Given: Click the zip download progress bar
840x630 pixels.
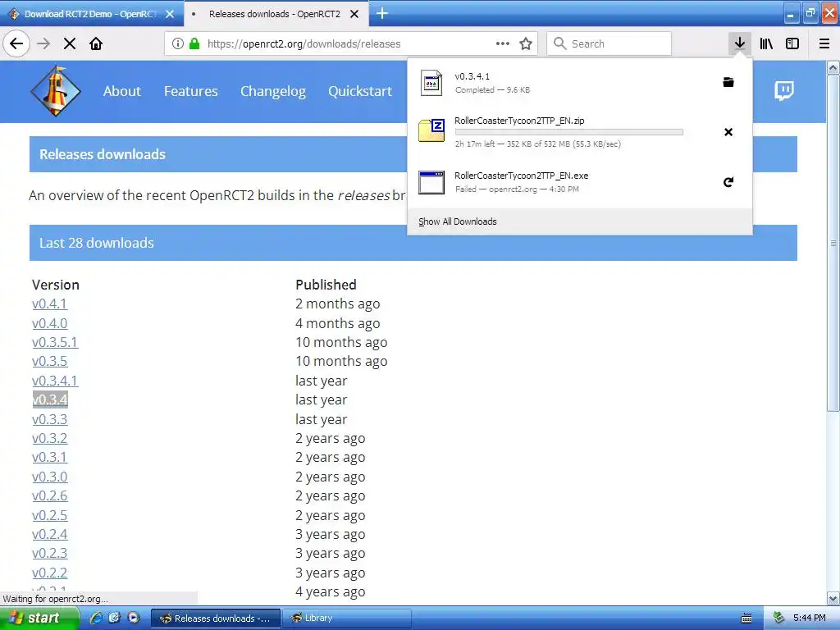Looking at the screenshot, I should point(569,132).
